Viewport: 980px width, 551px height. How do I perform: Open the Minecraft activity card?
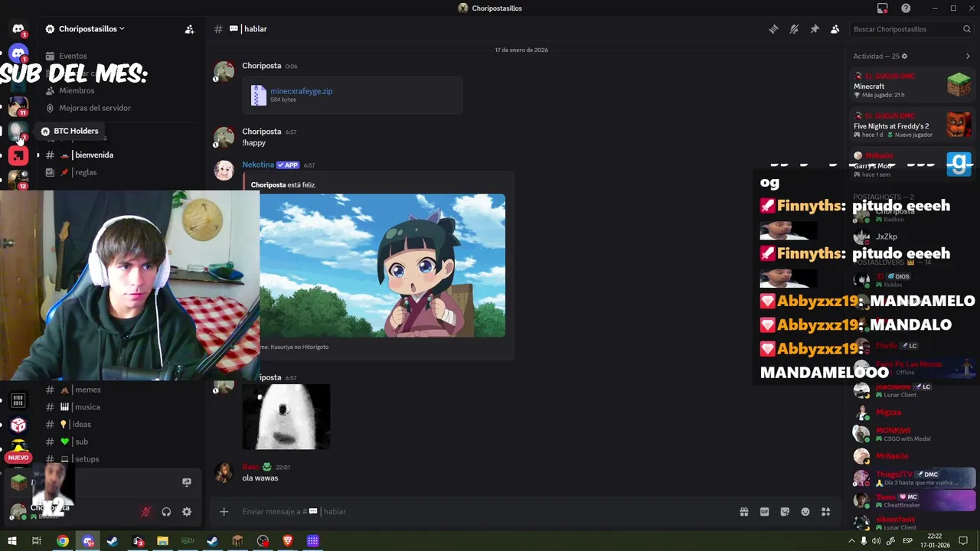[x=912, y=85]
